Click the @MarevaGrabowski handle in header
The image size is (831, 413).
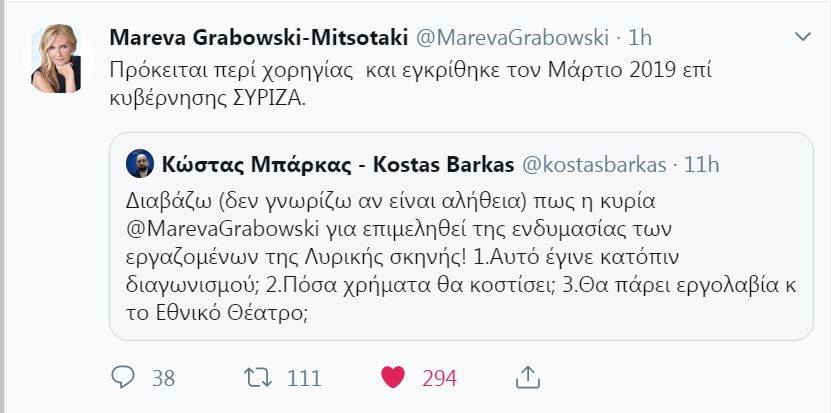[x=511, y=38]
